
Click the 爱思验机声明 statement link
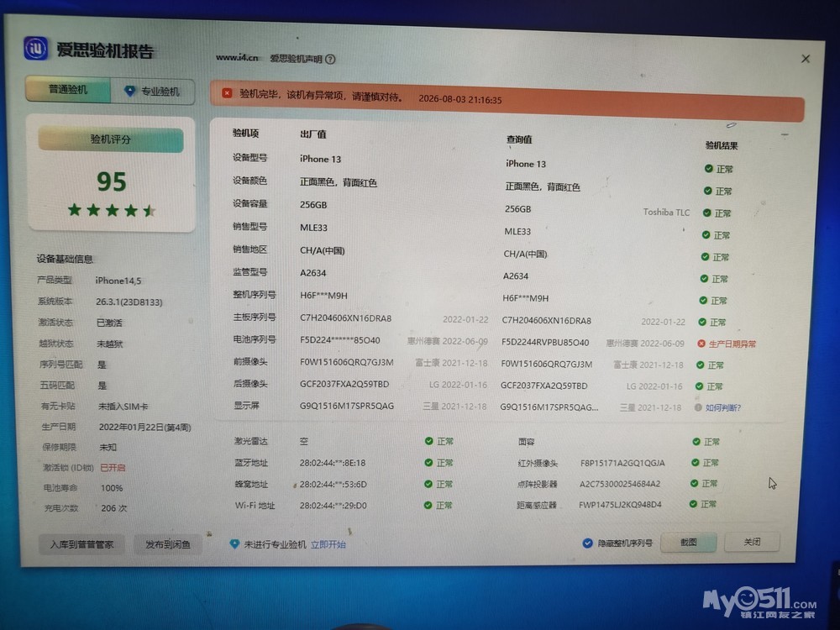click(x=296, y=59)
